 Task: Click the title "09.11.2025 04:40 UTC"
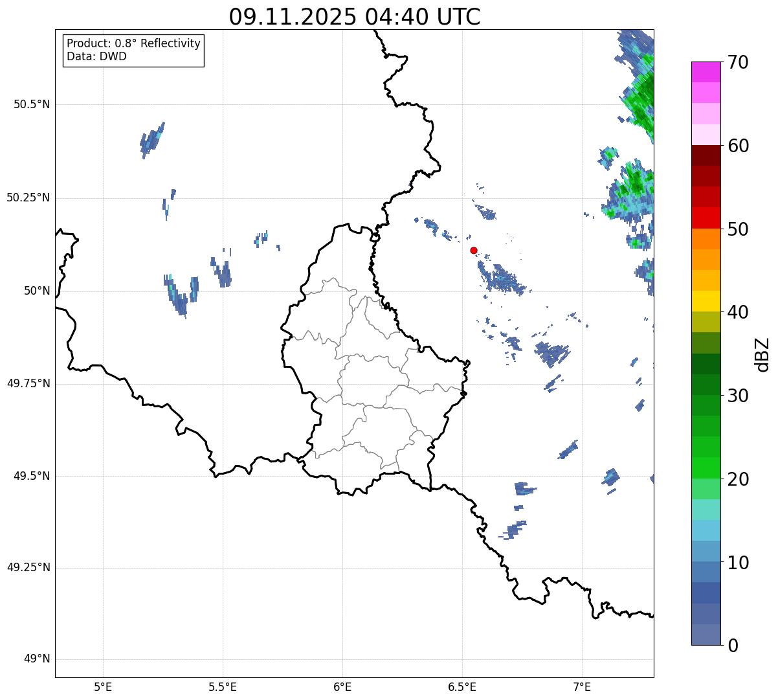355,17
